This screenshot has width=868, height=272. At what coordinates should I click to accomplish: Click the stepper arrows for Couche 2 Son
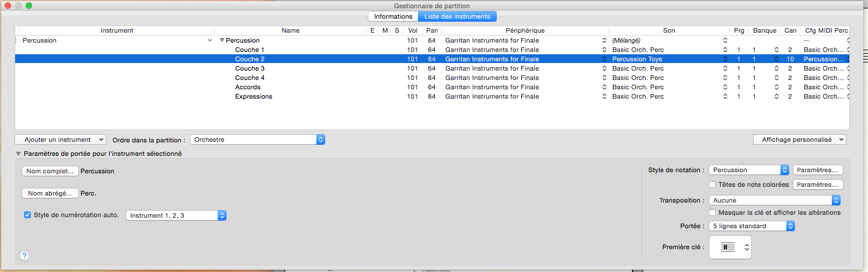pos(724,59)
